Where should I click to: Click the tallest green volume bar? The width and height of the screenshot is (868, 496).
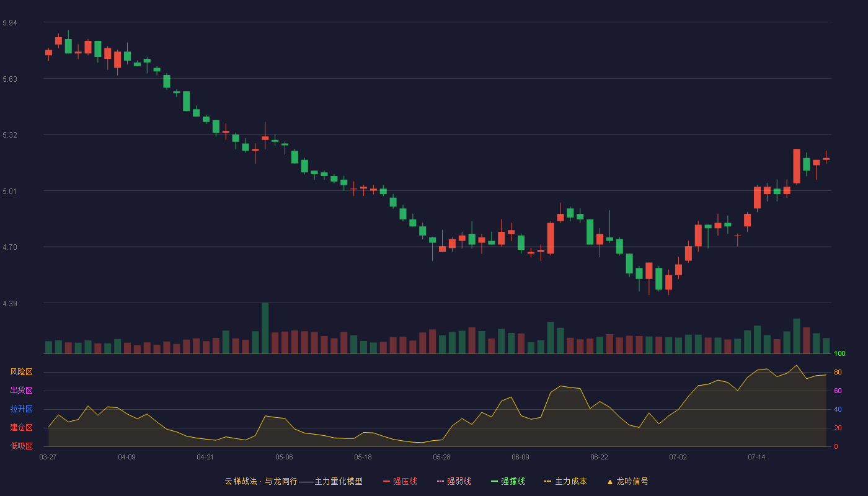point(265,328)
